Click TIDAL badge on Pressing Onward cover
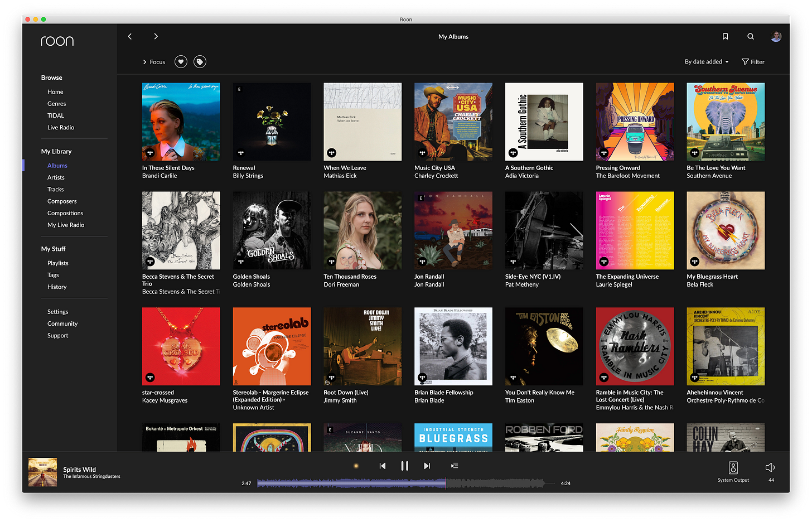812x522 pixels. [604, 153]
